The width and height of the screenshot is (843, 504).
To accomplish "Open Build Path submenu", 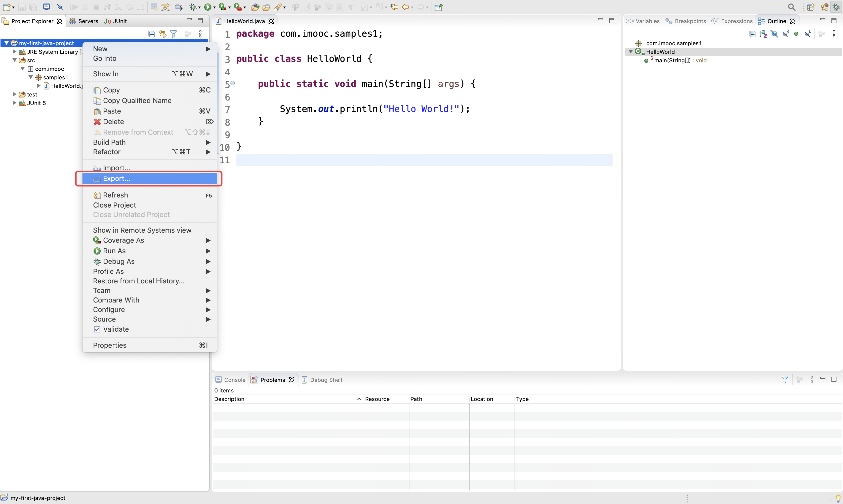I will tap(150, 142).
